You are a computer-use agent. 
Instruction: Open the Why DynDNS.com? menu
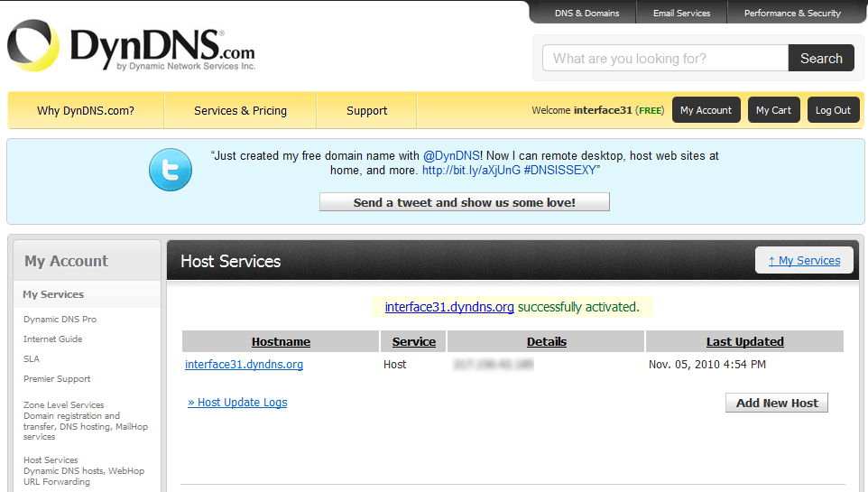point(86,111)
